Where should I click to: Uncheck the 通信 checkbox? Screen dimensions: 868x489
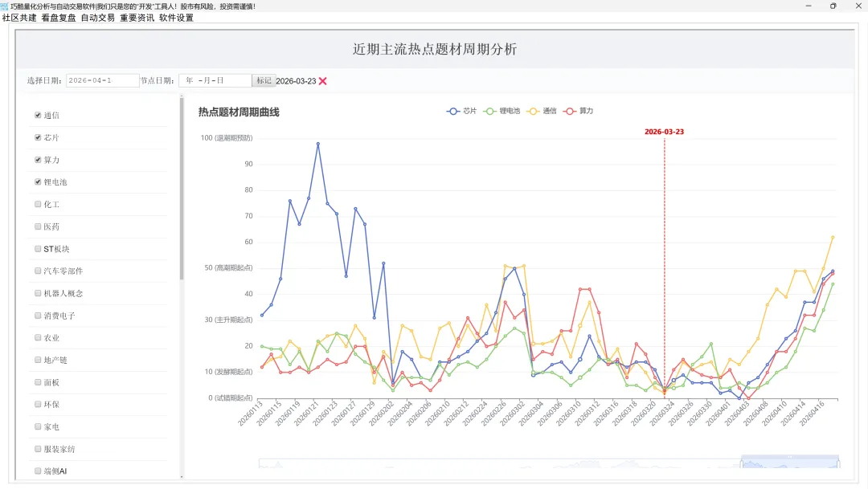[38, 115]
